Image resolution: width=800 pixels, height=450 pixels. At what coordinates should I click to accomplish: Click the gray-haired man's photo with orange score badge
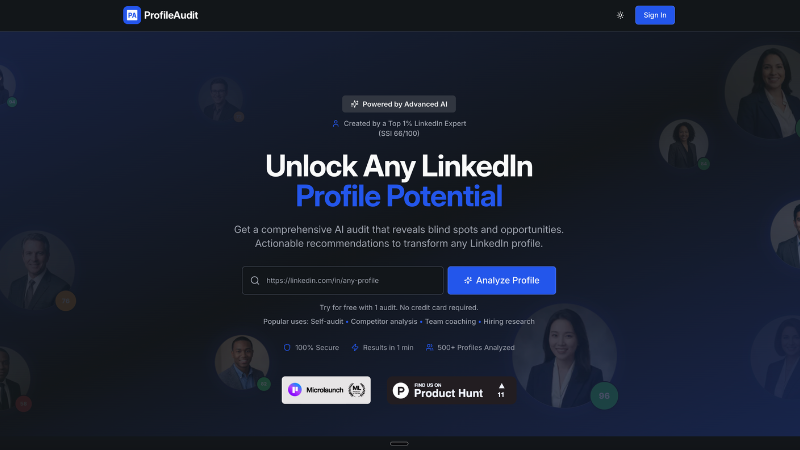click(37, 270)
